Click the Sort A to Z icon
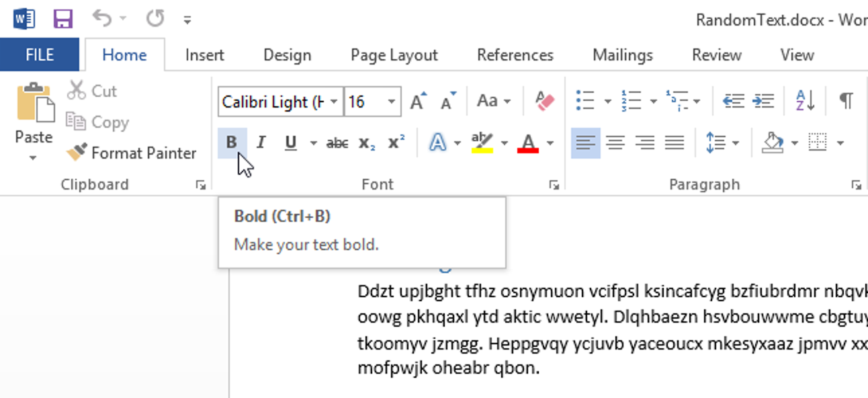 pyautogui.click(x=805, y=102)
